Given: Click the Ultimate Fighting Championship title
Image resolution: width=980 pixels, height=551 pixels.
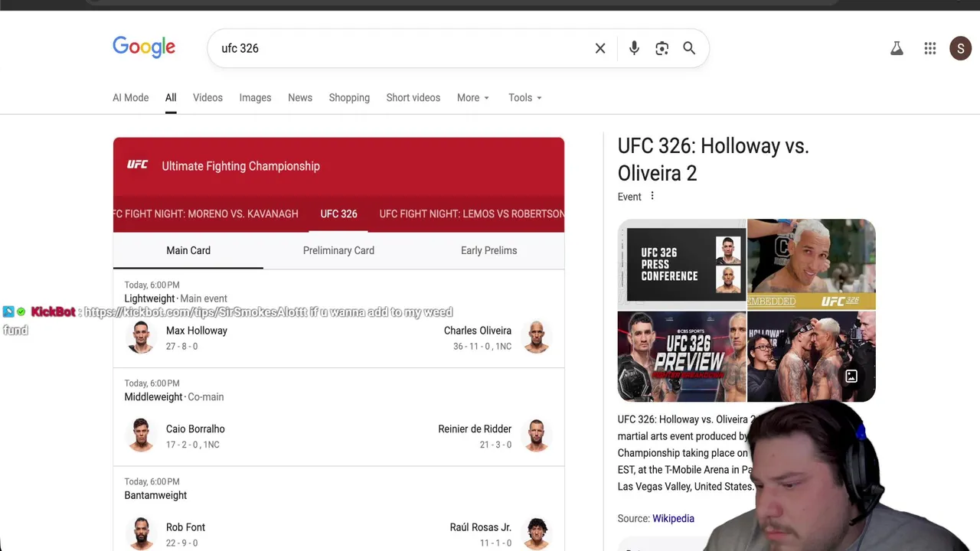Looking at the screenshot, I should (x=240, y=166).
